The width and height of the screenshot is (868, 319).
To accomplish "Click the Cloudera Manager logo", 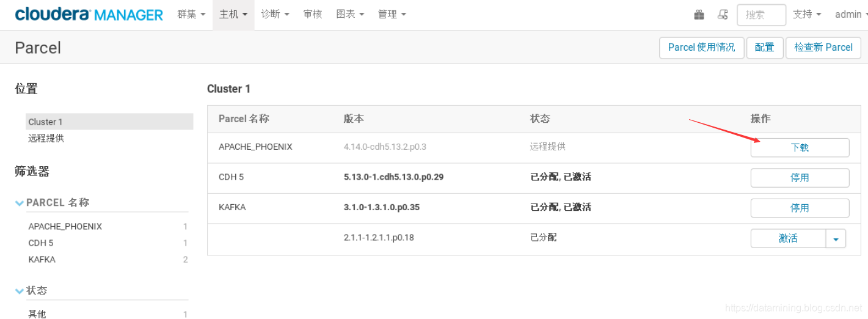I will point(89,14).
